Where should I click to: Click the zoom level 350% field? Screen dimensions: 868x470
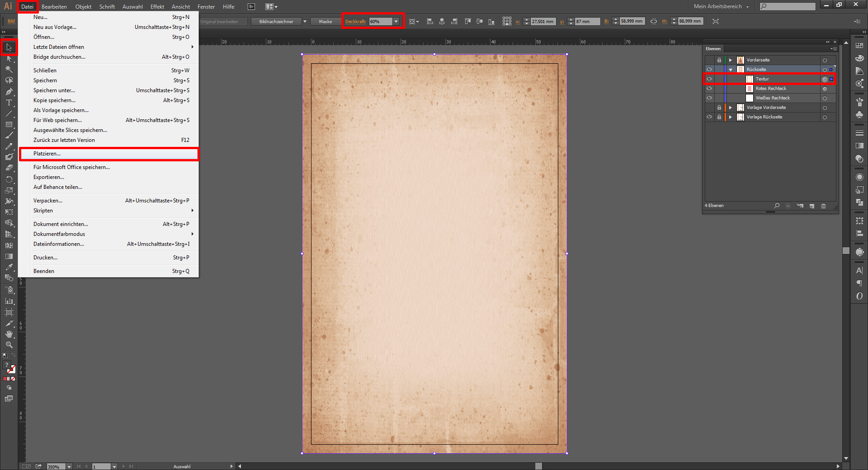point(56,466)
